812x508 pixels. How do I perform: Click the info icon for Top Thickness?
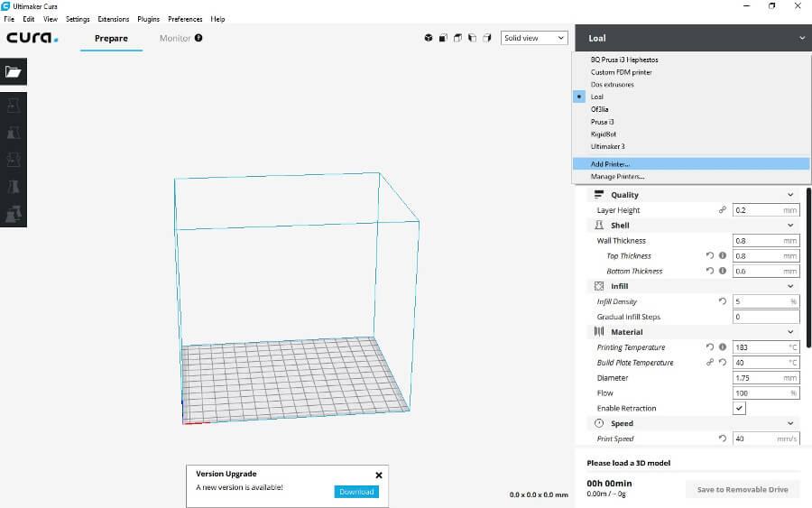[723, 255]
